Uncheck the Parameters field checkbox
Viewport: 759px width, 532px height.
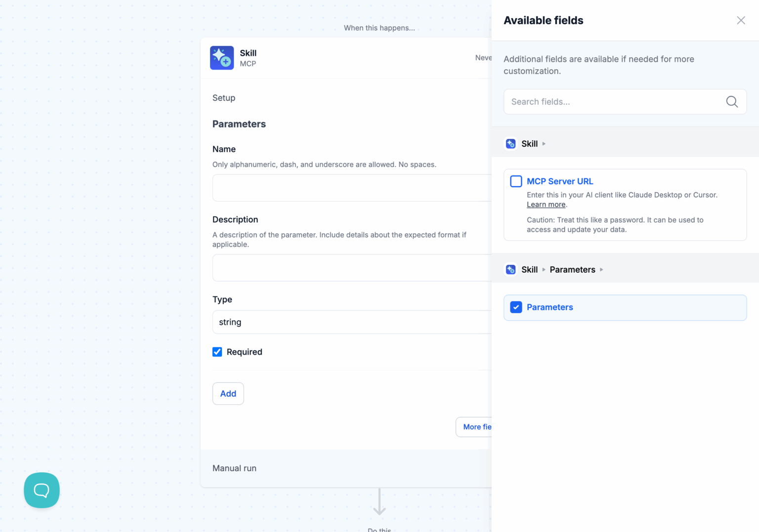(516, 307)
